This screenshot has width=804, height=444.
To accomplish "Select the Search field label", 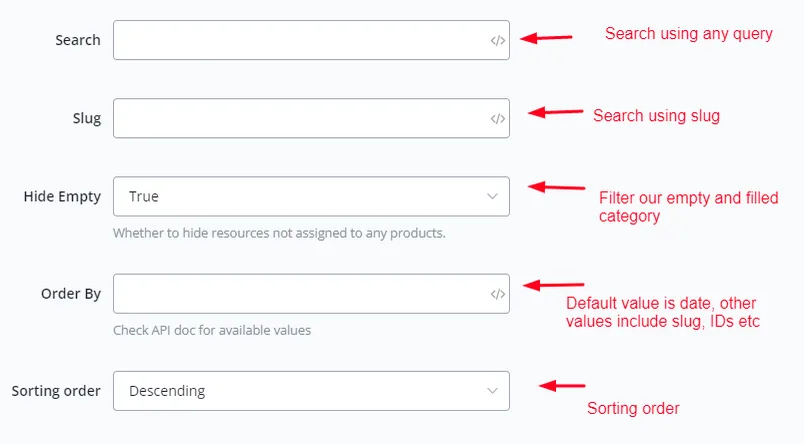I will click(x=78, y=40).
